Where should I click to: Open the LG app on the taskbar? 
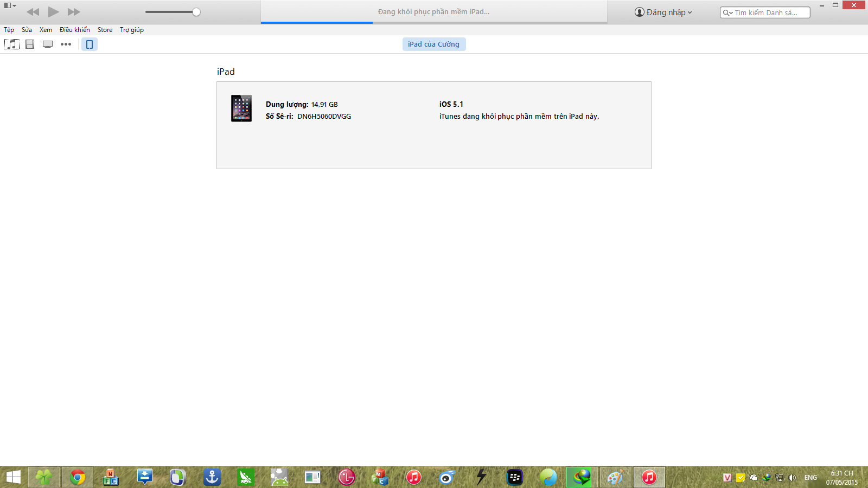[x=347, y=477]
